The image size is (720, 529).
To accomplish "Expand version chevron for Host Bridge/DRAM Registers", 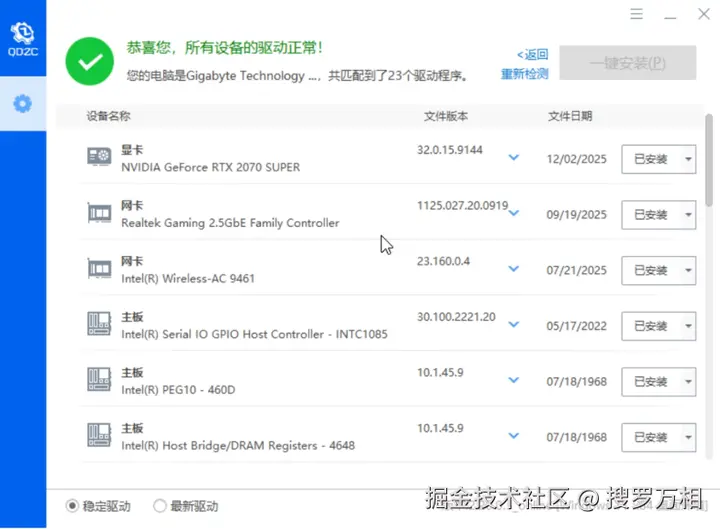I will (514, 435).
